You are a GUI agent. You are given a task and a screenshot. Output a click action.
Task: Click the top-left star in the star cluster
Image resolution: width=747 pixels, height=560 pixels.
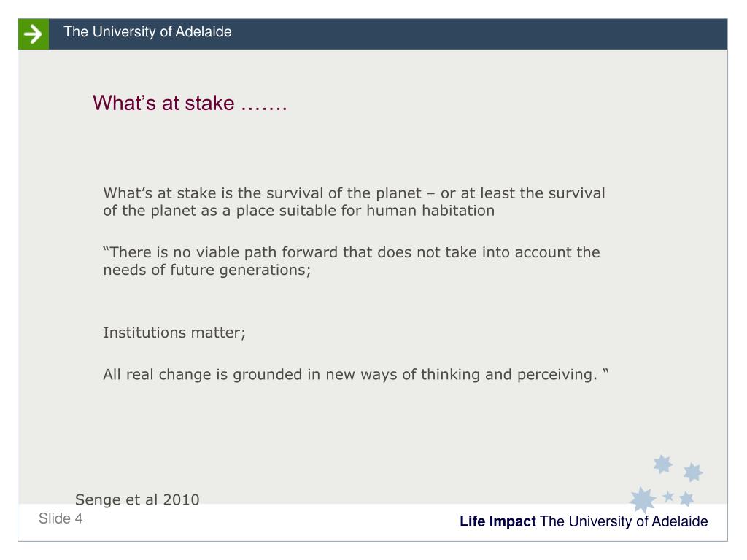[x=662, y=464]
